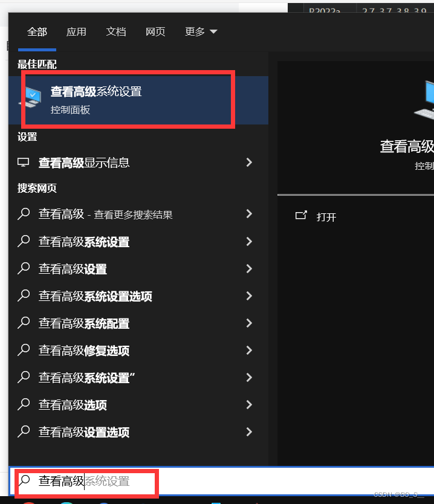Expand the 更多 dropdown arrow

(213, 31)
